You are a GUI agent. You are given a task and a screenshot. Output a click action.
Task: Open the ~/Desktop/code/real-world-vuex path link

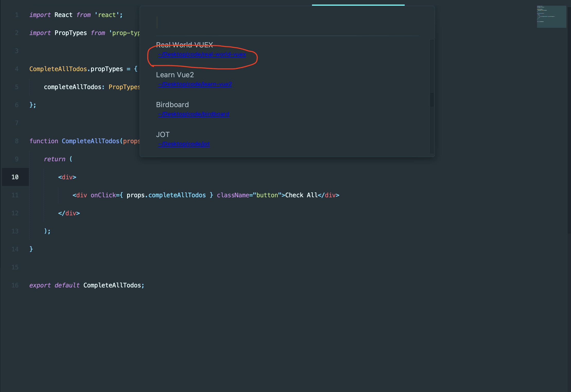[202, 54]
